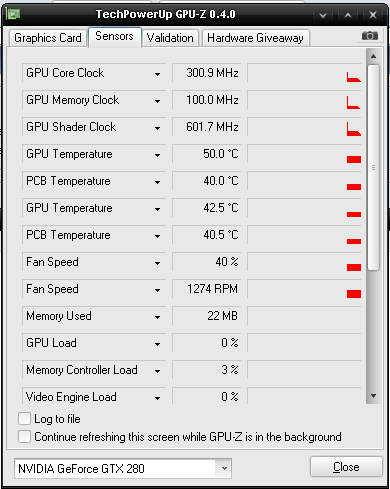Expand the Memory Used sensor dropdown
Image resolution: width=390 pixels, height=489 pixels.
pyautogui.click(x=157, y=317)
